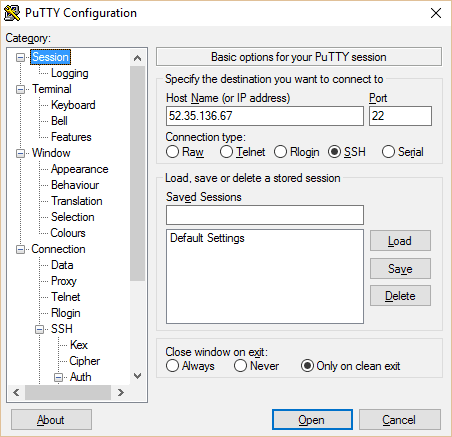This screenshot has height=437, width=452.
Task: Click the Load button
Action: click(400, 241)
